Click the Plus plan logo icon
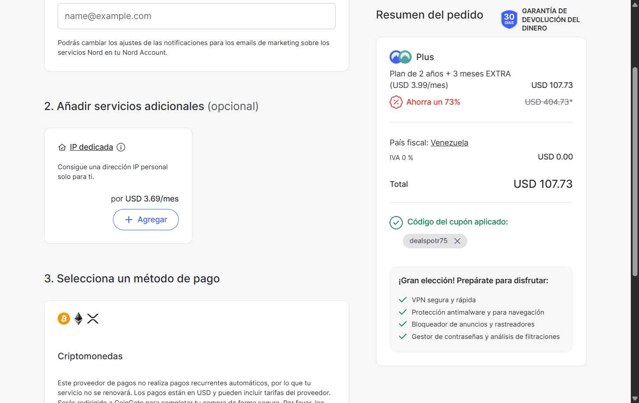The width and height of the screenshot is (639, 403). tap(400, 57)
